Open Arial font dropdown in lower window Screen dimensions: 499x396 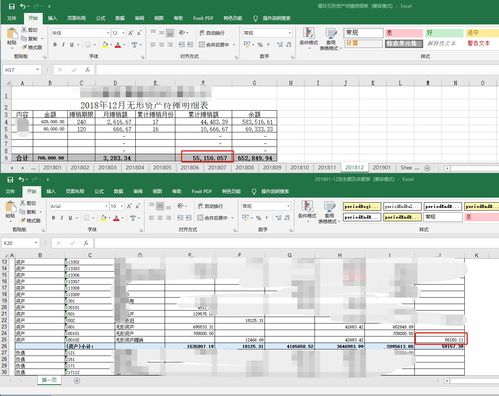[x=106, y=206]
